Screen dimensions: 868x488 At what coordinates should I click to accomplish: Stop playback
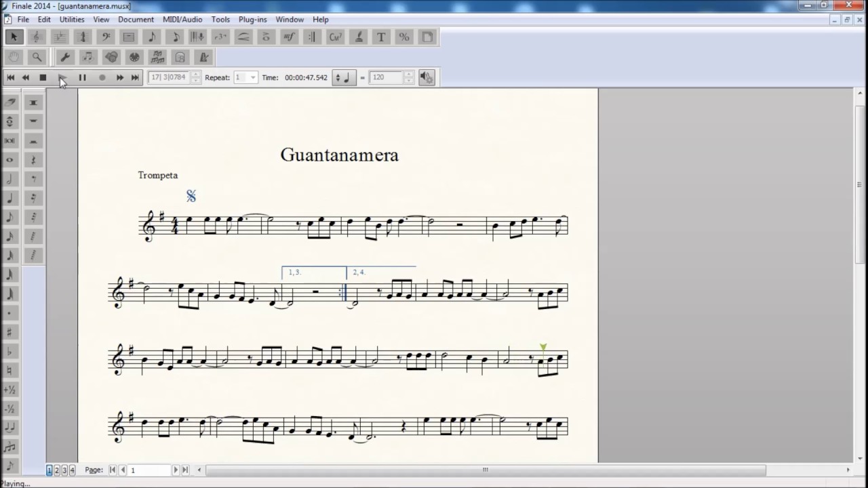point(43,77)
